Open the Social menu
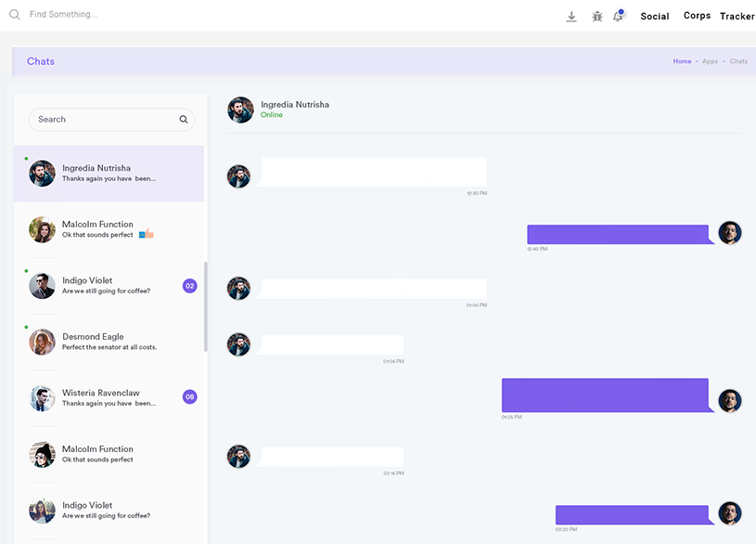This screenshot has height=544, width=756. pyautogui.click(x=655, y=17)
